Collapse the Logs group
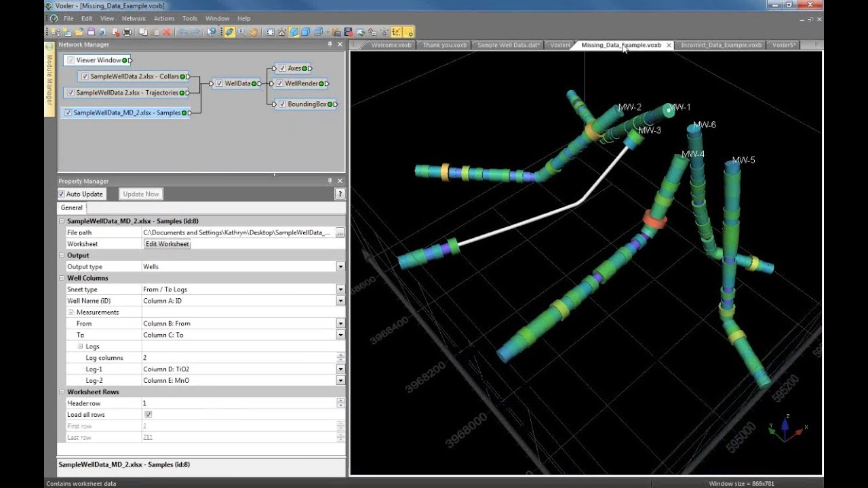 (x=81, y=346)
